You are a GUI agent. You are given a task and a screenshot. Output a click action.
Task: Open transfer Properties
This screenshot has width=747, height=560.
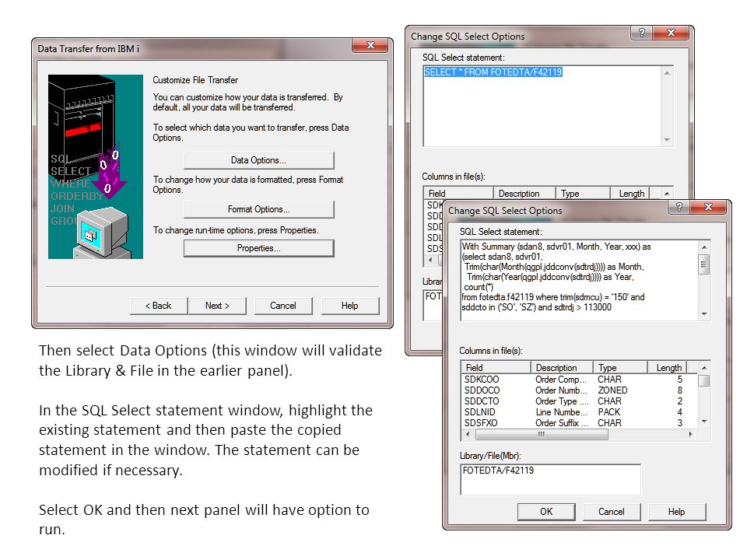[258, 248]
